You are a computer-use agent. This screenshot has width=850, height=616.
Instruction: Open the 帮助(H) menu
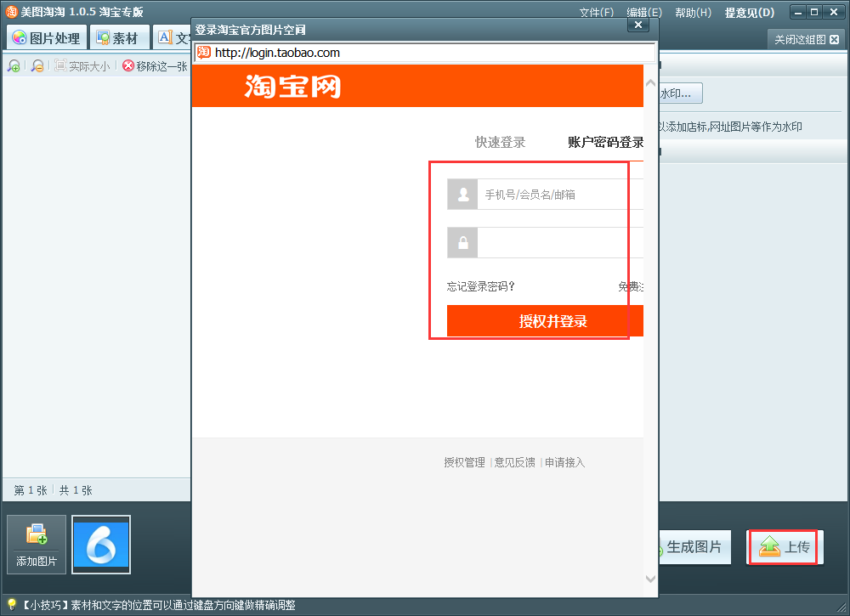point(693,13)
